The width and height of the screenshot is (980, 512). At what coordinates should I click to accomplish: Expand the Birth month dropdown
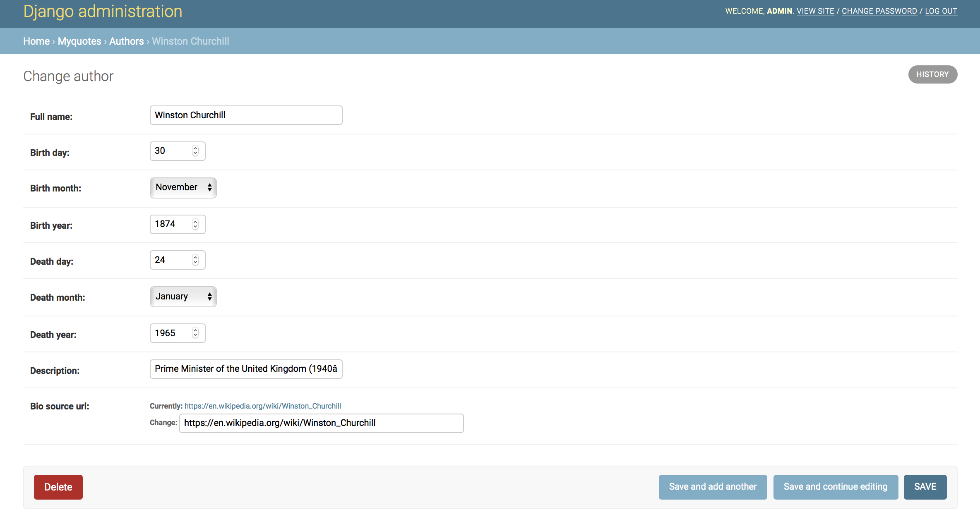(x=182, y=187)
